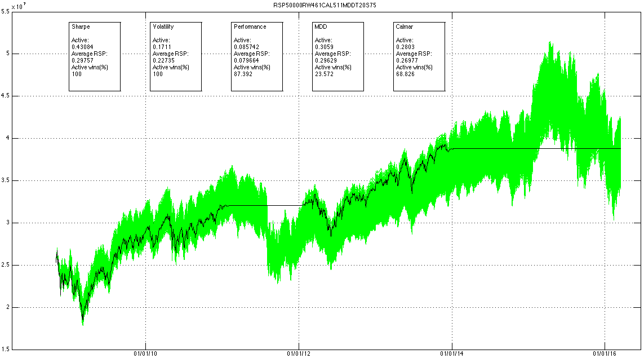This screenshot has height=358, width=644.
Task: Select the MDD statistics box
Action: pyautogui.click(x=338, y=56)
